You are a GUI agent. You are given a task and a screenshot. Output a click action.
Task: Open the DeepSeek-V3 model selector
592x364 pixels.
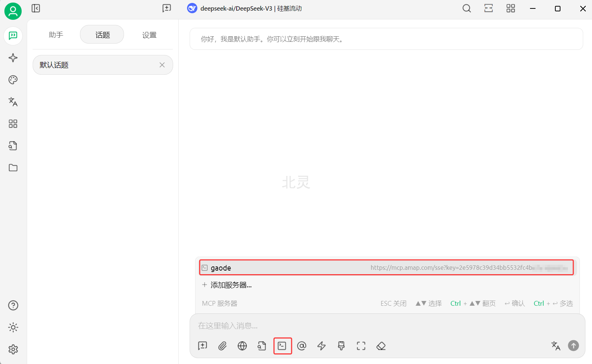(244, 8)
